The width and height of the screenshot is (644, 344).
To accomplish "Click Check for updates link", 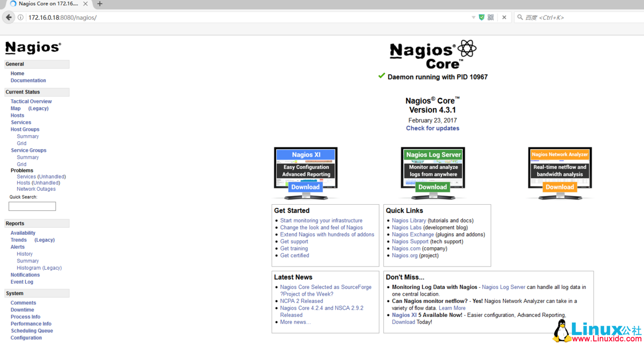I will coord(433,128).
